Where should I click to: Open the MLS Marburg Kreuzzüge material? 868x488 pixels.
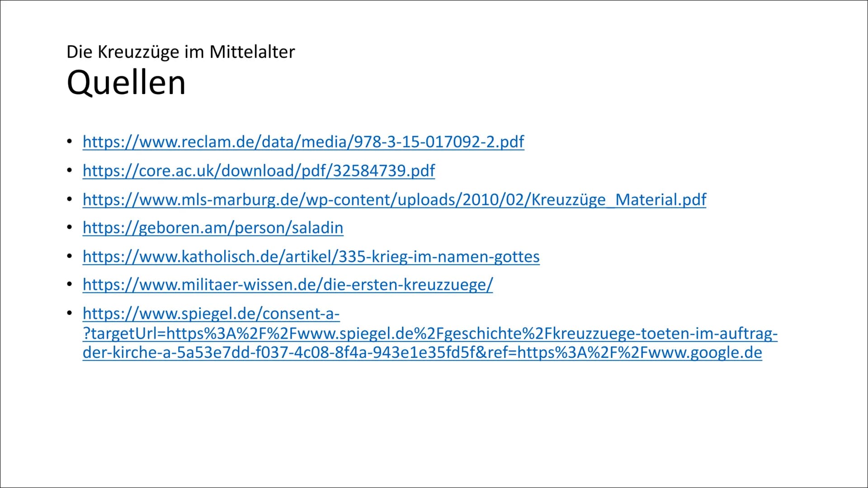[394, 198]
